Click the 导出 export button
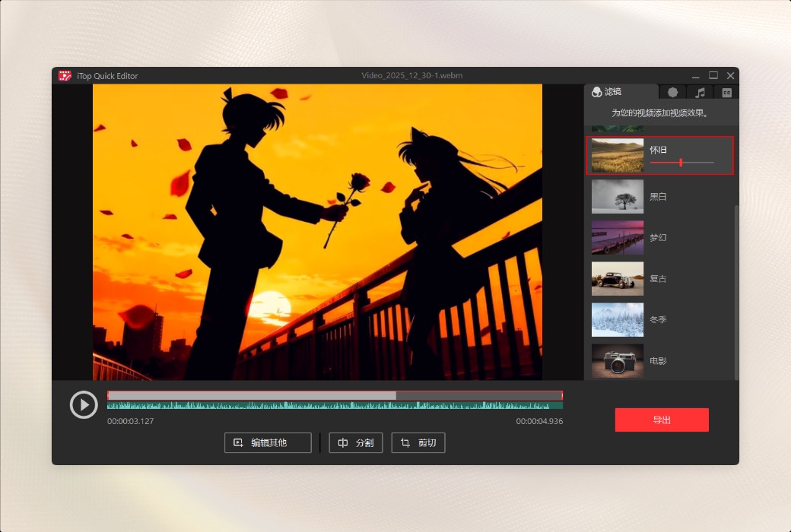Screen dimensions: 791x532 (x=661, y=419)
